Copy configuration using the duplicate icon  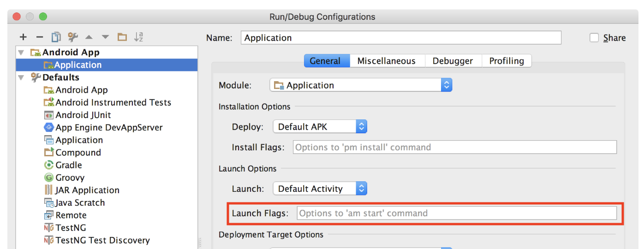click(56, 37)
